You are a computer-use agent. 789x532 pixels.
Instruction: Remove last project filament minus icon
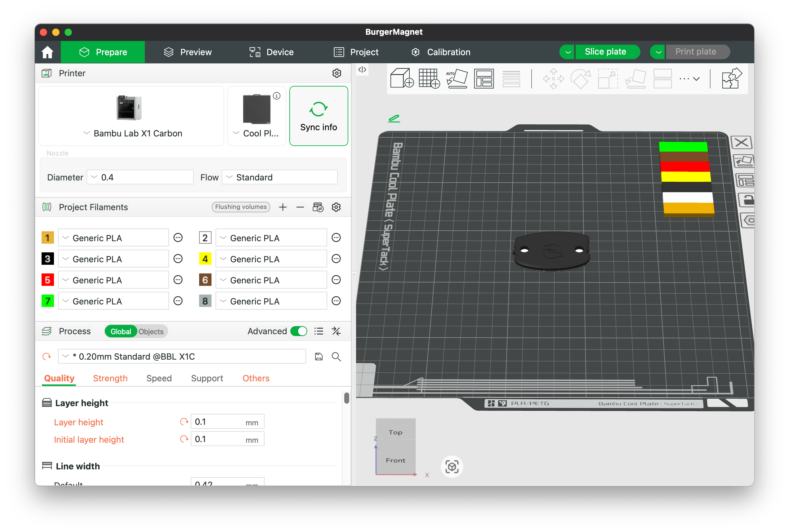click(x=300, y=207)
